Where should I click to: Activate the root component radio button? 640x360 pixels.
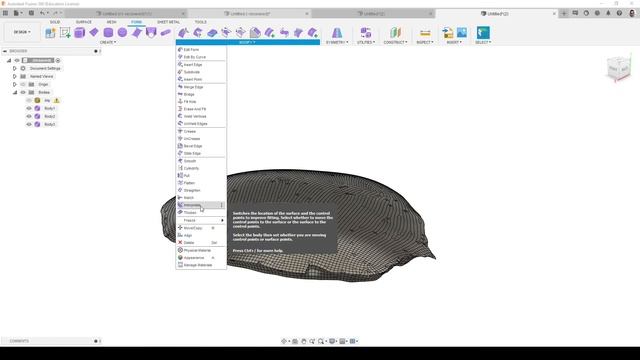tap(58, 60)
